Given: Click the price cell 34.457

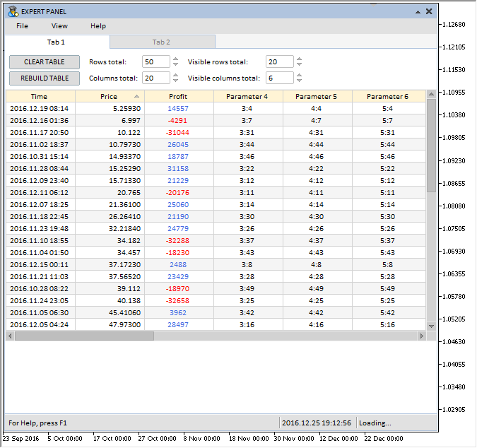Looking at the screenshot, I should [x=110, y=253].
